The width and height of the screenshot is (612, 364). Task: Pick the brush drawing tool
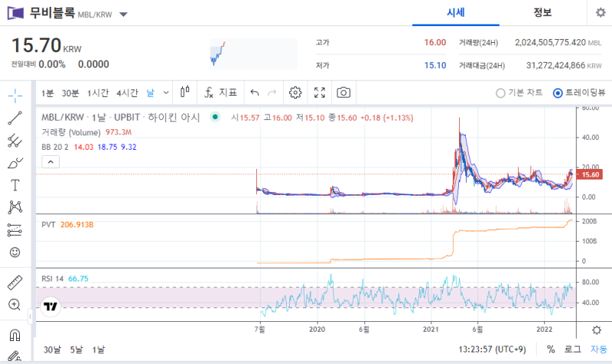[15, 163]
